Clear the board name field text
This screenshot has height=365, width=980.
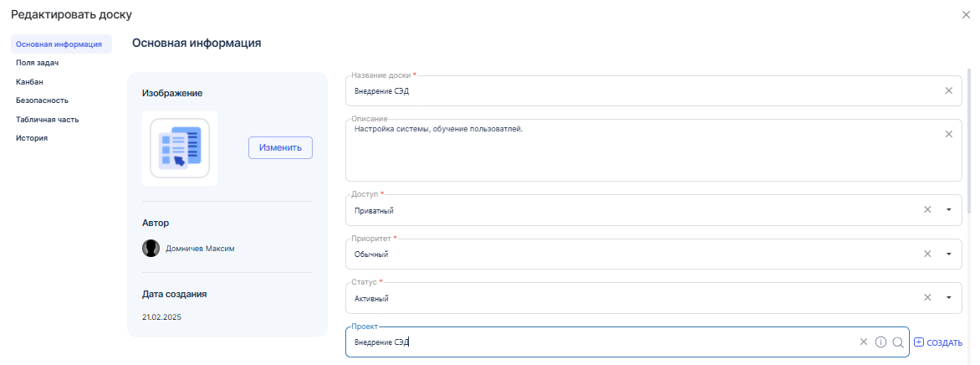(x=948, y=90)
